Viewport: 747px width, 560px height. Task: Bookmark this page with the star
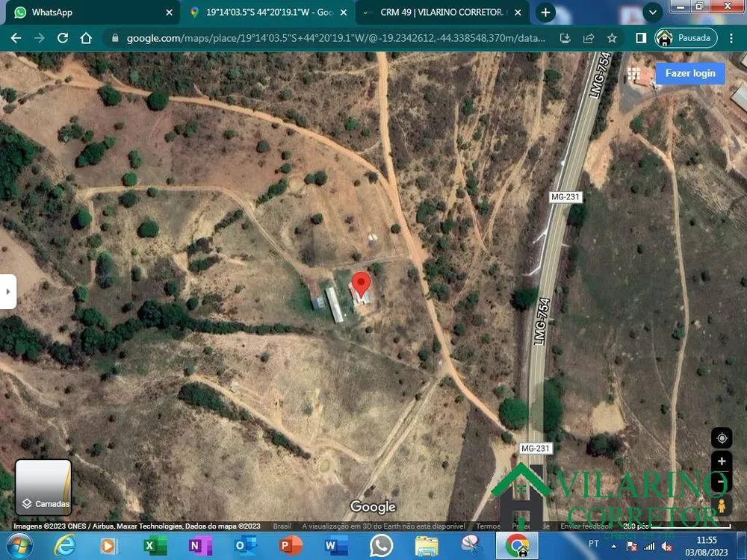(612, 38)
